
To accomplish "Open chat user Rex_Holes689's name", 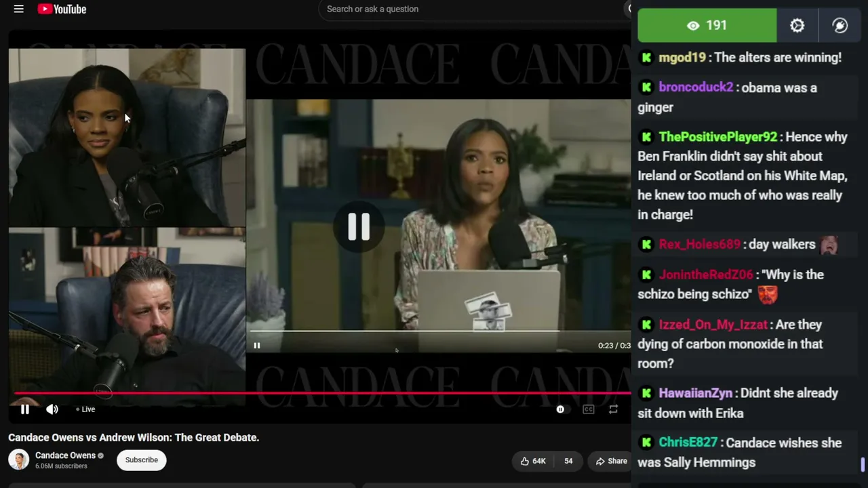I will [x=699, y=244].
